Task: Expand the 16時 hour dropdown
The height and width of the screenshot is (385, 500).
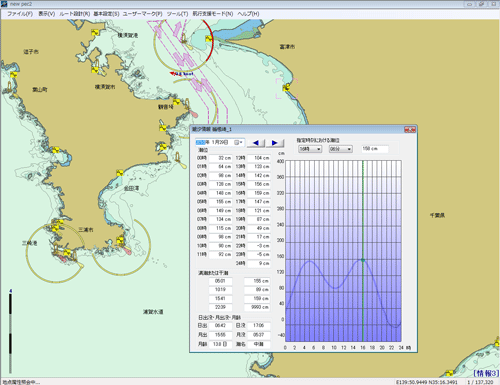Action: pos(310,149)
